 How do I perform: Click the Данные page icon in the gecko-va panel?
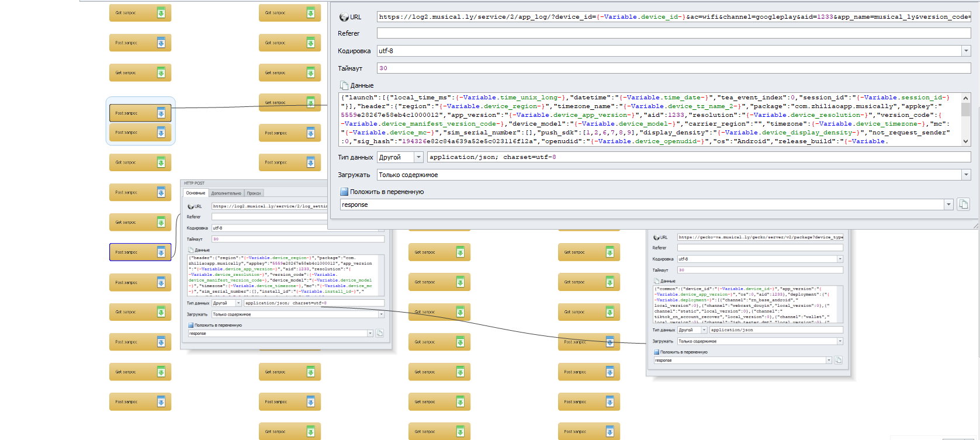656,281
